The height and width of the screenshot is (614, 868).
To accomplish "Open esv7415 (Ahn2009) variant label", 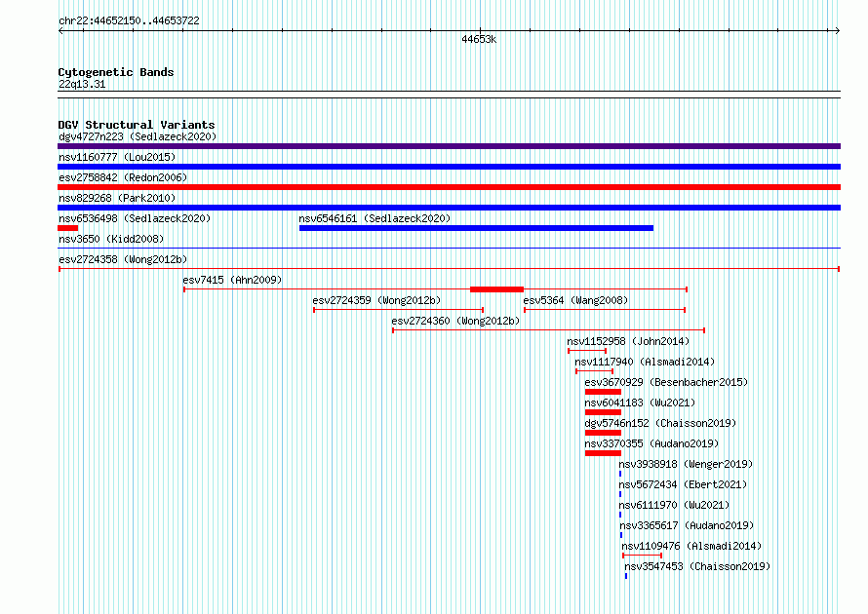I will click(232, 280).
